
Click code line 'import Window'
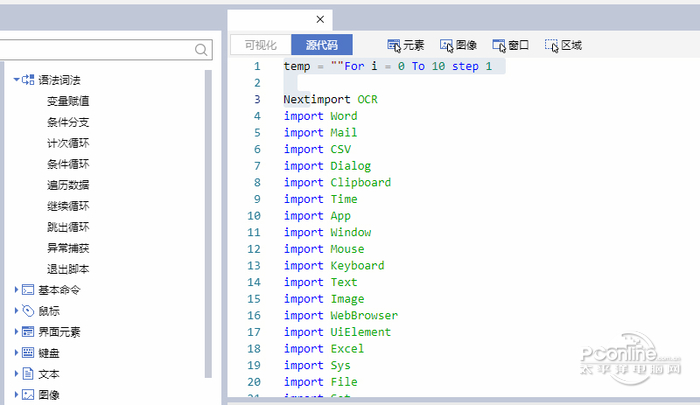pyautogui.click(x=327, y=232)
